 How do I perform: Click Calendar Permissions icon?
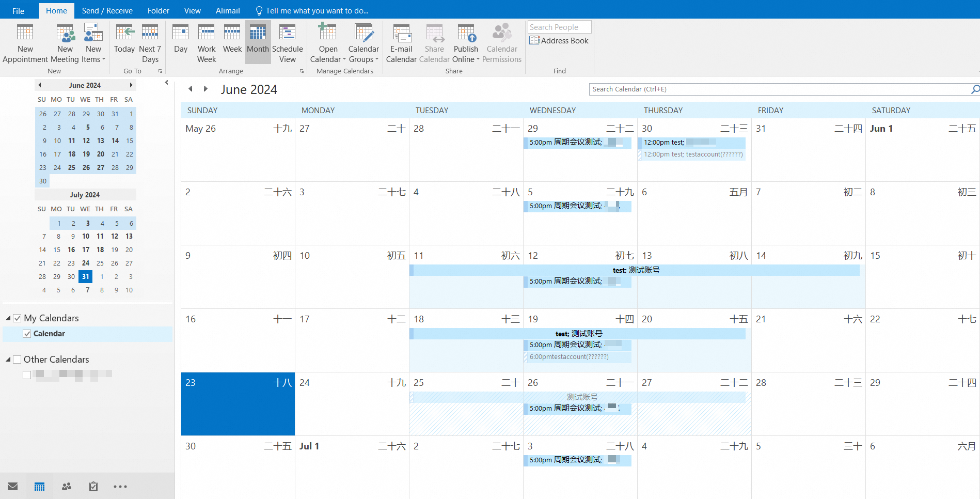502,43
